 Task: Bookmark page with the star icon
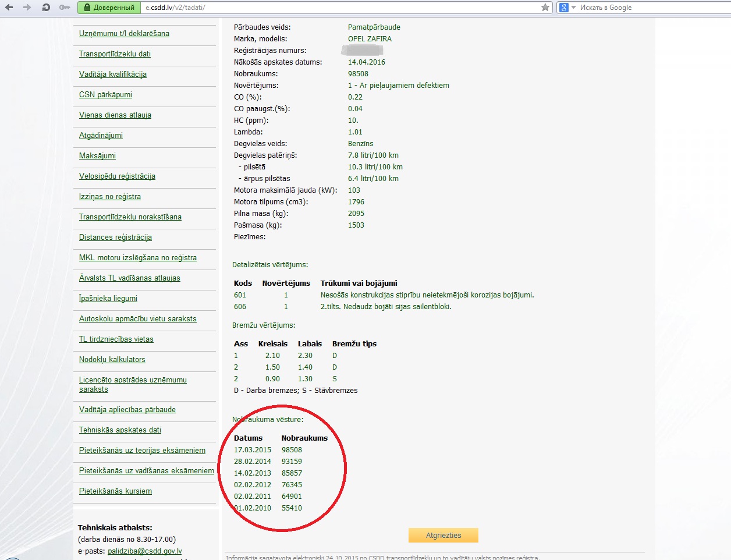(545, 8)
